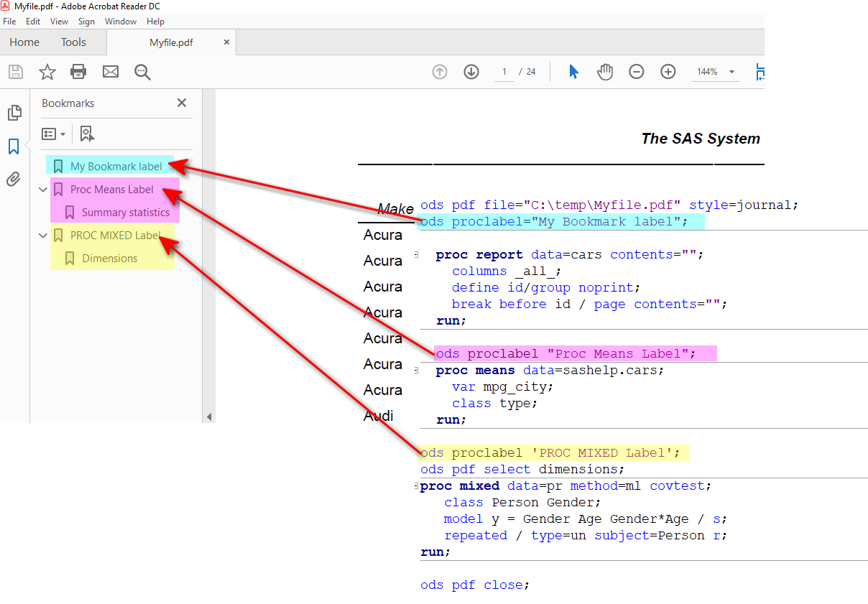Show Page Thumbnails panel in sidebar
The width and height of the screenshot is (868, 604).
tap(14, 113)
